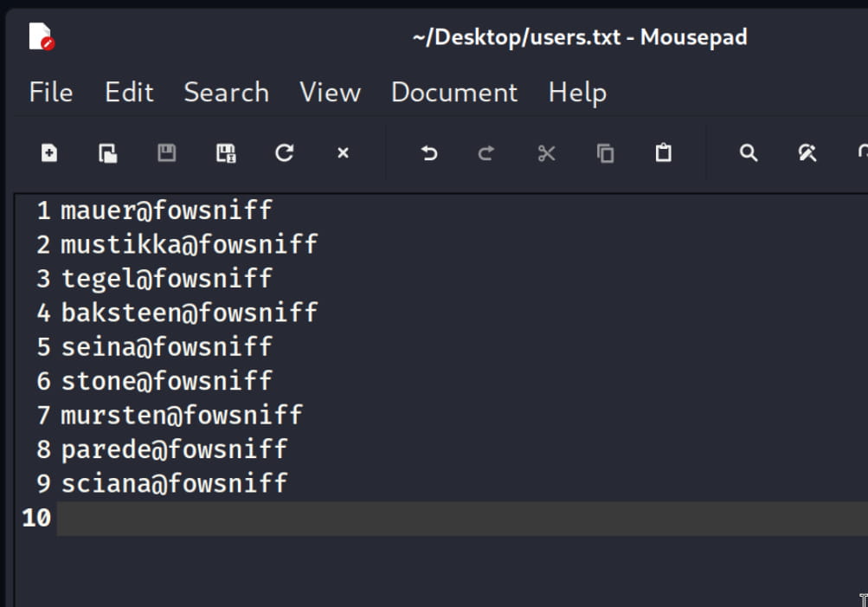This screenshot has height=607, width=868.
Task: Paste using the clipboard toolbar icon
Action: pos(663,153)
